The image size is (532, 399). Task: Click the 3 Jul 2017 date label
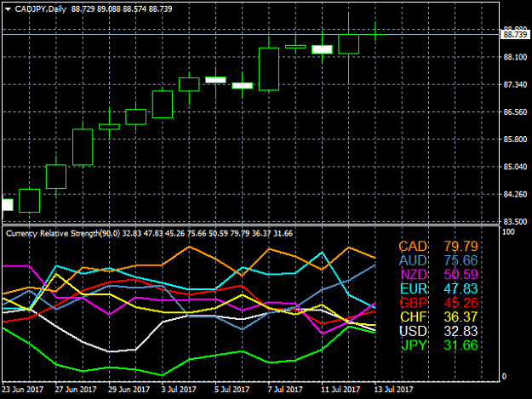[179, 390]
